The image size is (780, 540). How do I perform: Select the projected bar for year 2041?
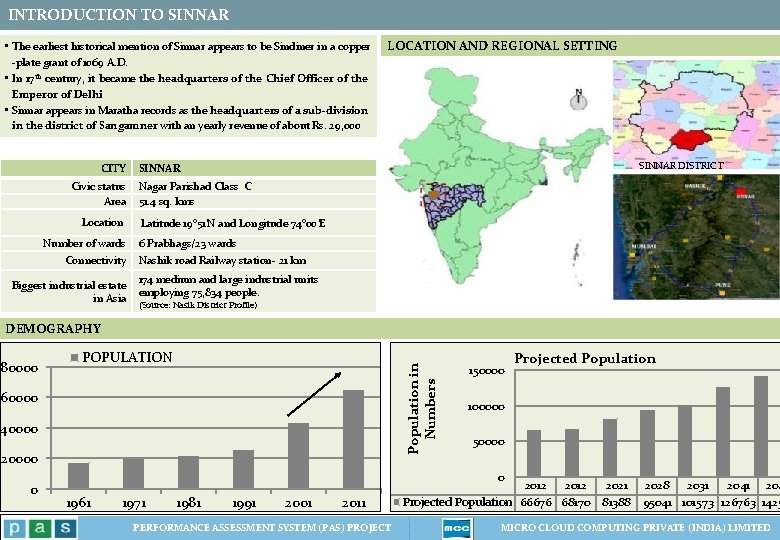coord(723,432)
